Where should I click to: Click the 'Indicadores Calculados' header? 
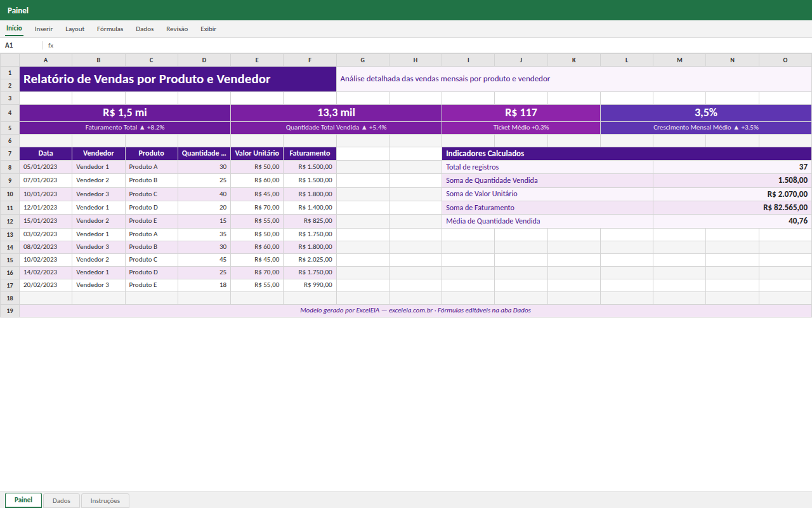[627, 153]
